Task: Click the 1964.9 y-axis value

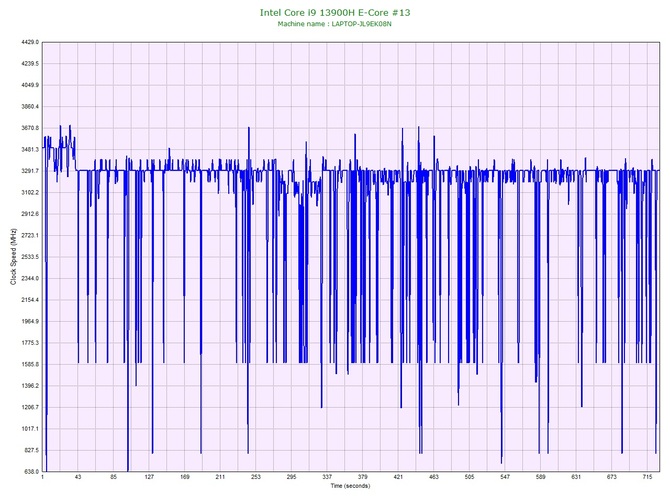Action: tap(30, 321)
